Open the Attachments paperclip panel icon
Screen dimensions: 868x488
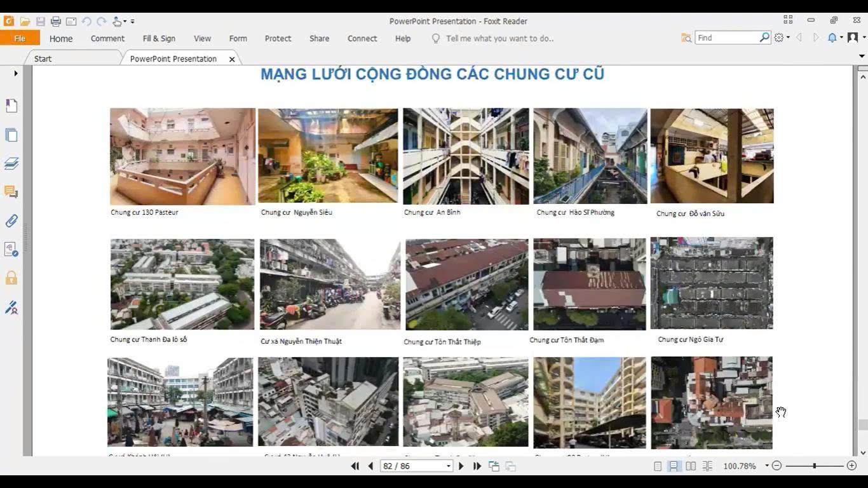[x=11, y=220]
